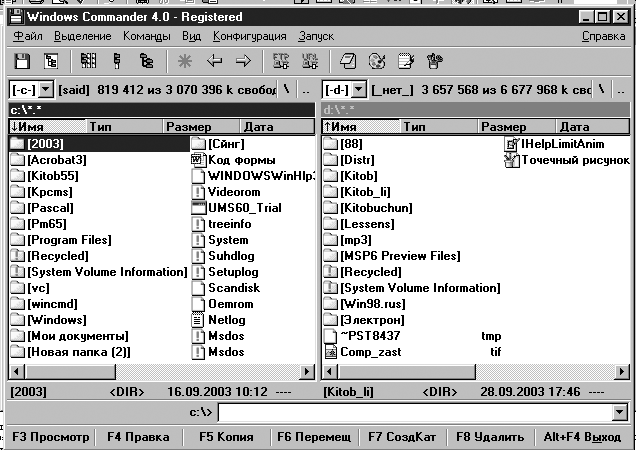Viewport: 636px width, 450px height.
Task: Click right panel scrollbar left arrow
Action: click(329, 371)
